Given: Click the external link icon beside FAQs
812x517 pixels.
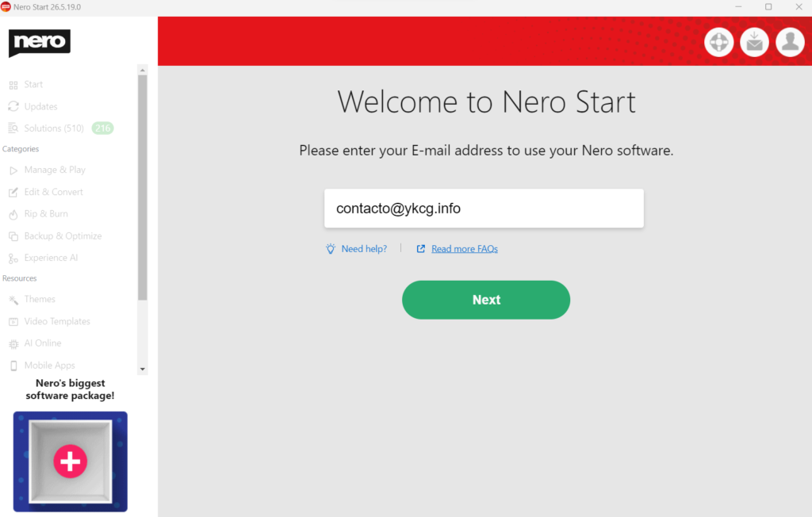Looking at the screenshot, I should click(x=421, y=249).
